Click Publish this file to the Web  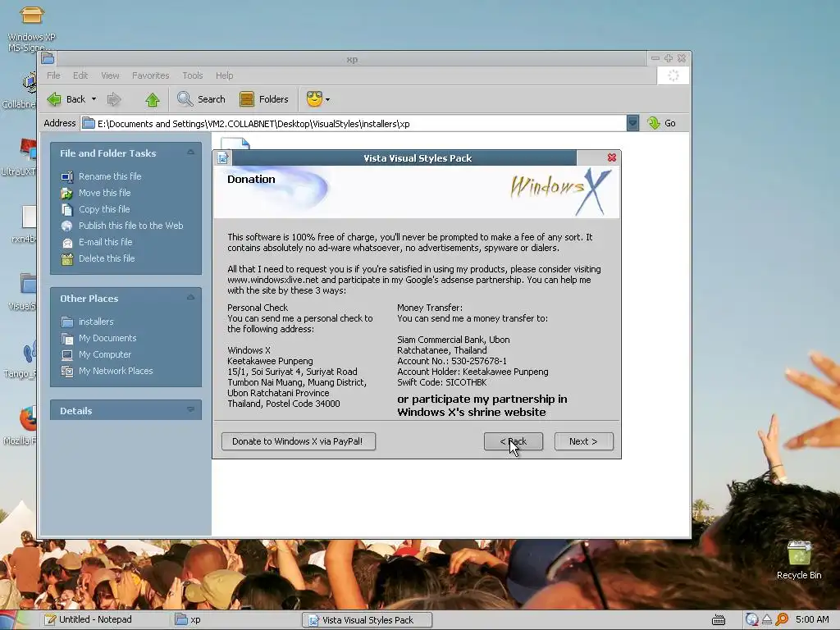tap(130, 226)
